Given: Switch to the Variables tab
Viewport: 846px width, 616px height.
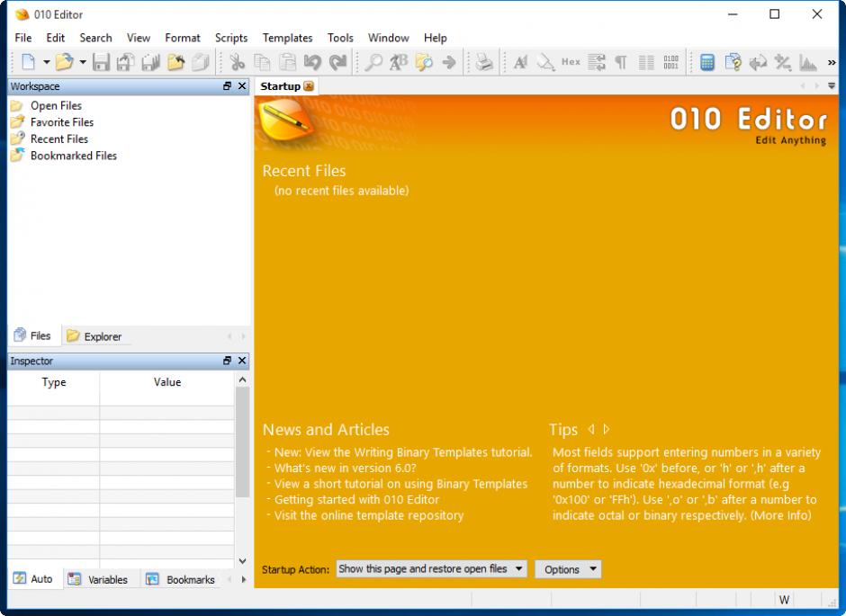Looking at the screenshot, I should [98, 579].
